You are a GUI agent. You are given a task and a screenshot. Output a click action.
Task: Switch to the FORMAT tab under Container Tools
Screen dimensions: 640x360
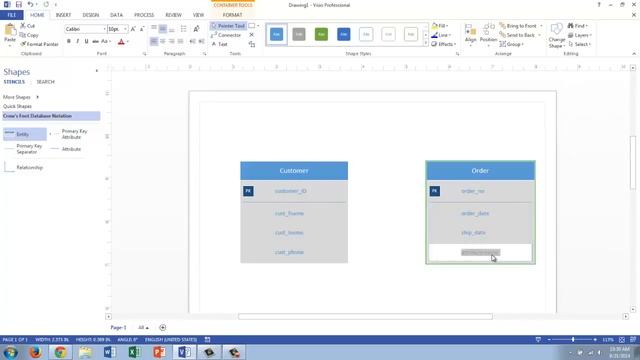232,15
